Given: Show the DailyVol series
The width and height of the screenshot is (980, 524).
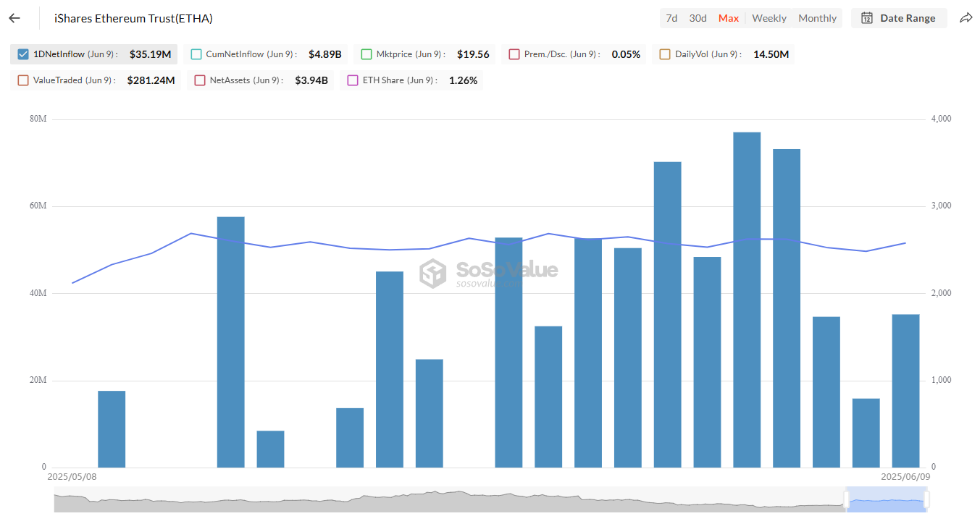Looking at the screenshot, I should click(x=665, y=54).
